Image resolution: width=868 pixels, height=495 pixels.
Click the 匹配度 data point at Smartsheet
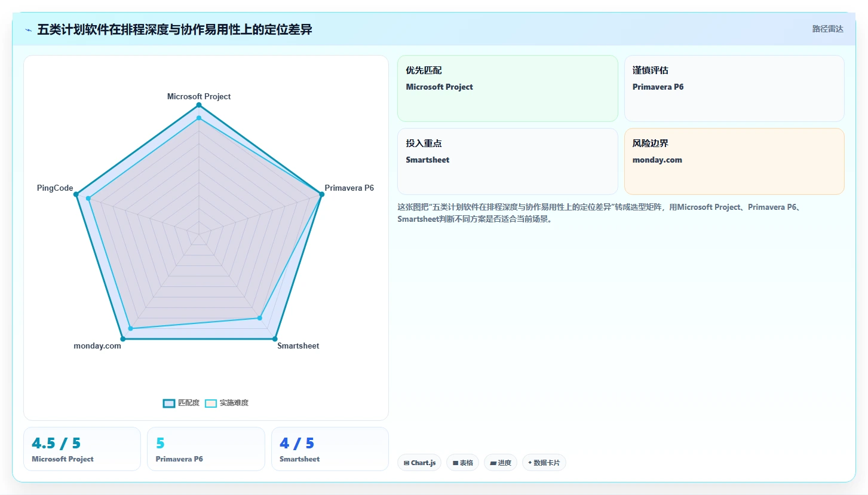click(x=275, y=339)
